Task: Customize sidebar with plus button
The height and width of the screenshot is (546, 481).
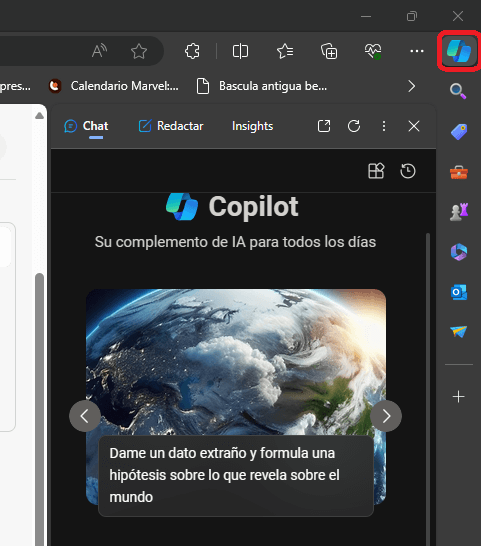Action: (x=458, y=397)
